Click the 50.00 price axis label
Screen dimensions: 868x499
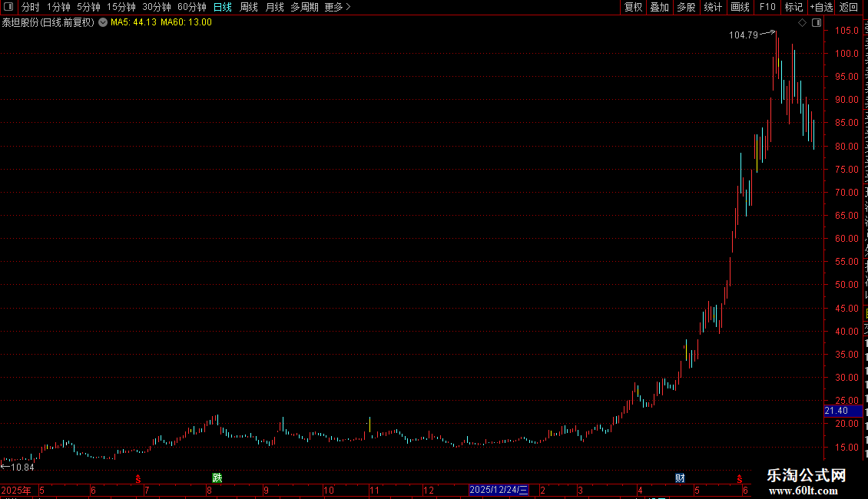(x=847, y=284)
